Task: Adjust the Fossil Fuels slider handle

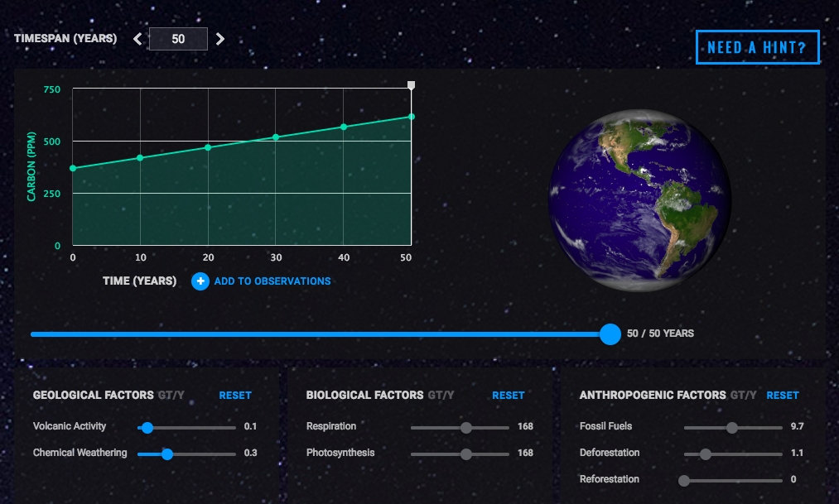Action: click(x=732, y=427)
